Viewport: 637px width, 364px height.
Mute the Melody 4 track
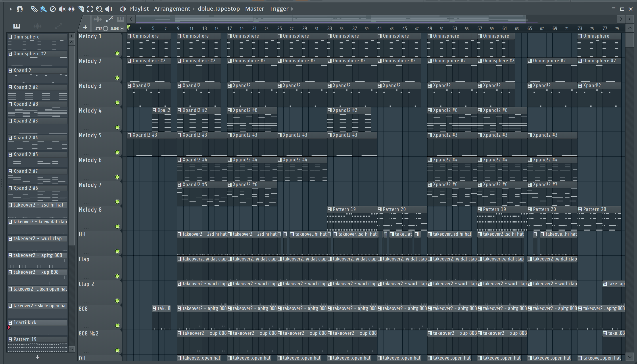coord(117,128)
